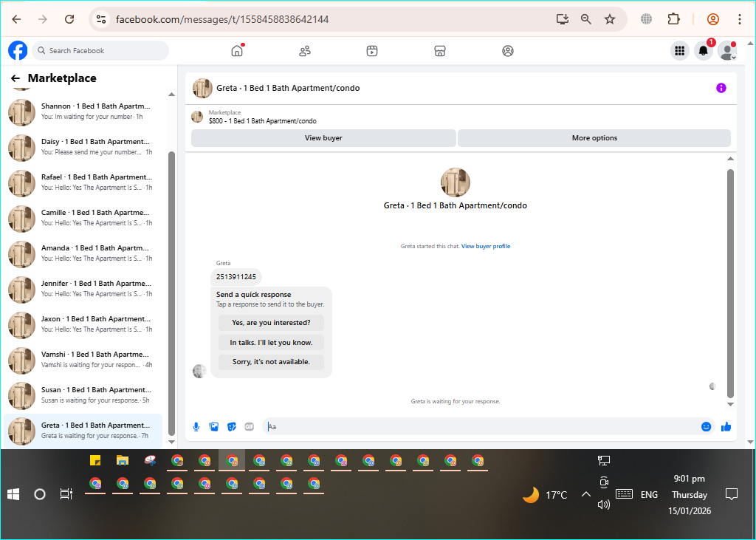Image resolution: width=756 pixels, height=540 pixels.
Task: View site information icon in address bar
Action: pos(100,19)
